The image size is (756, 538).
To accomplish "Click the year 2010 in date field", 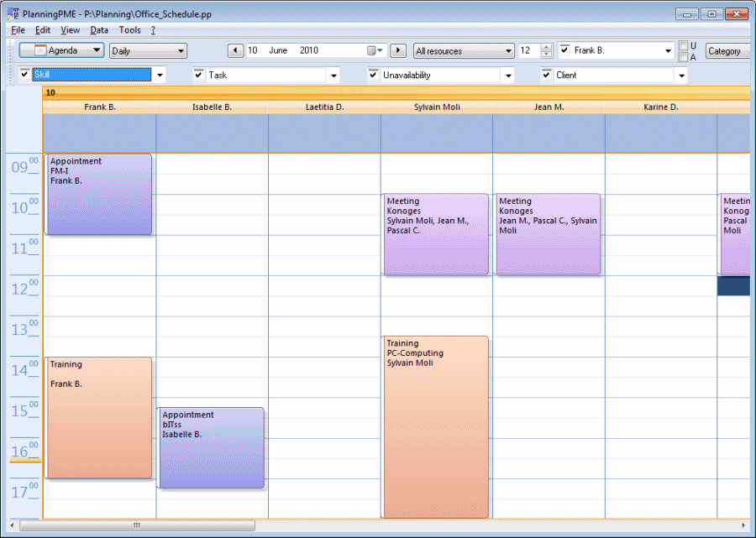I will [309, 50].
